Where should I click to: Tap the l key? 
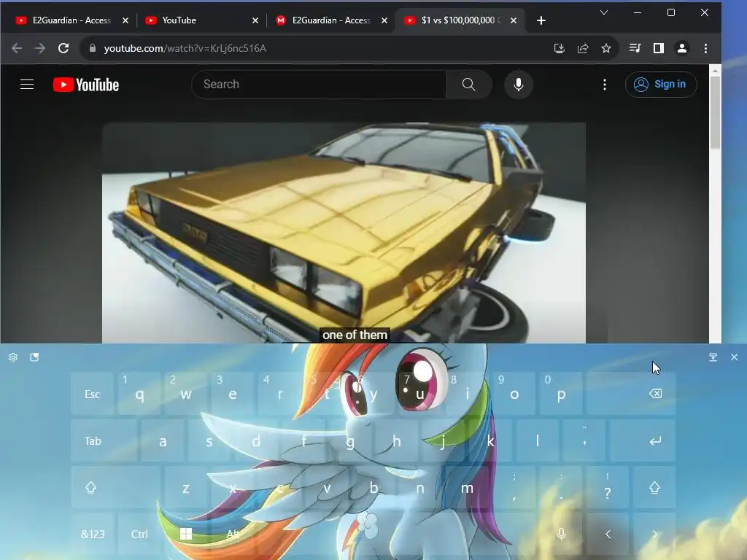pos(538,441)
